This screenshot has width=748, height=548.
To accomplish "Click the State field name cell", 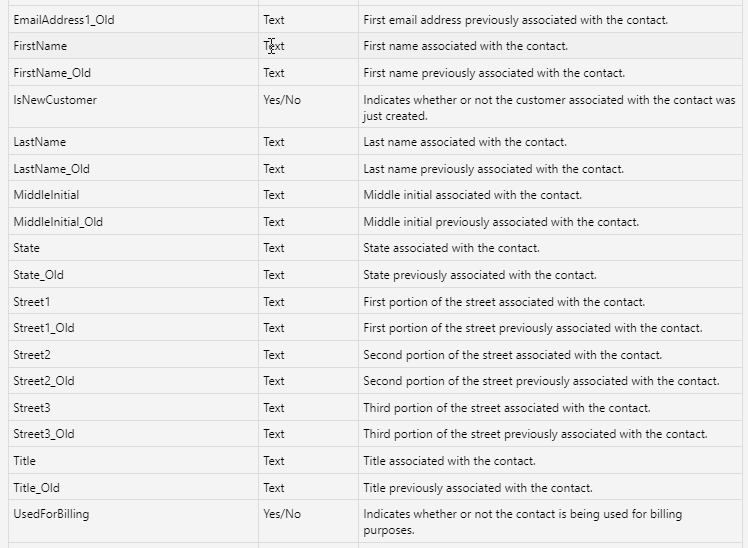I will tap(27, 248).
